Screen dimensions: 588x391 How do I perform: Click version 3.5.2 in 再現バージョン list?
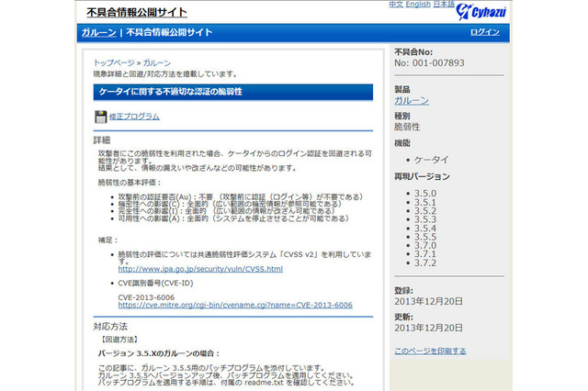[425, 211]
